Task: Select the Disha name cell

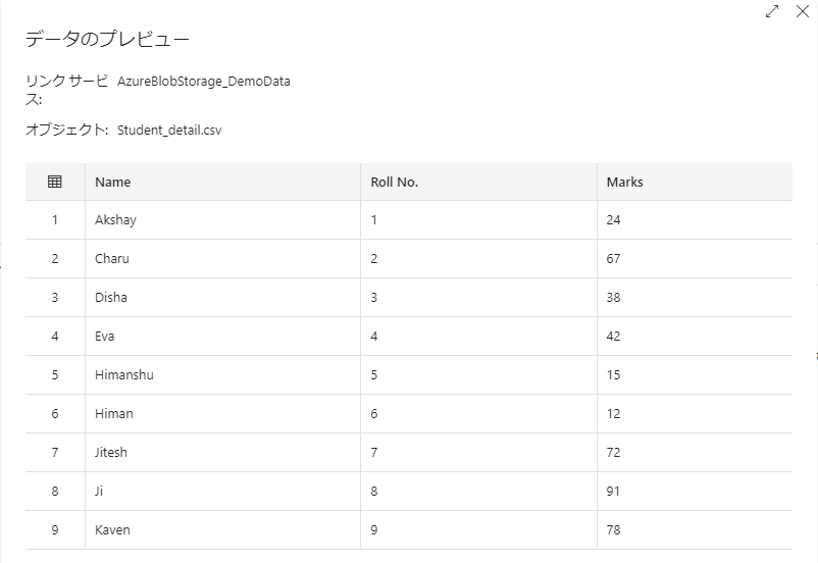Action: coord(111,298)
